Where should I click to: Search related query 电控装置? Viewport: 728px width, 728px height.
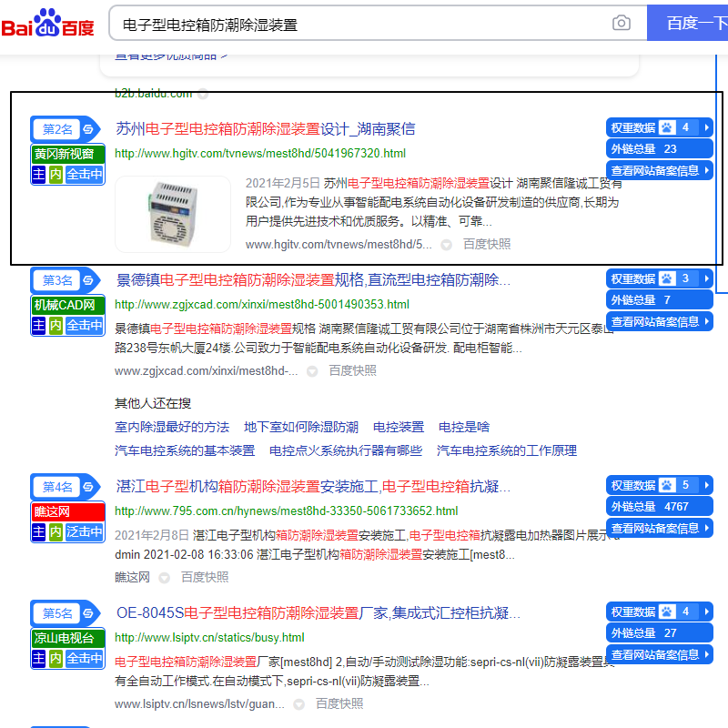click(x=399, y=427)
